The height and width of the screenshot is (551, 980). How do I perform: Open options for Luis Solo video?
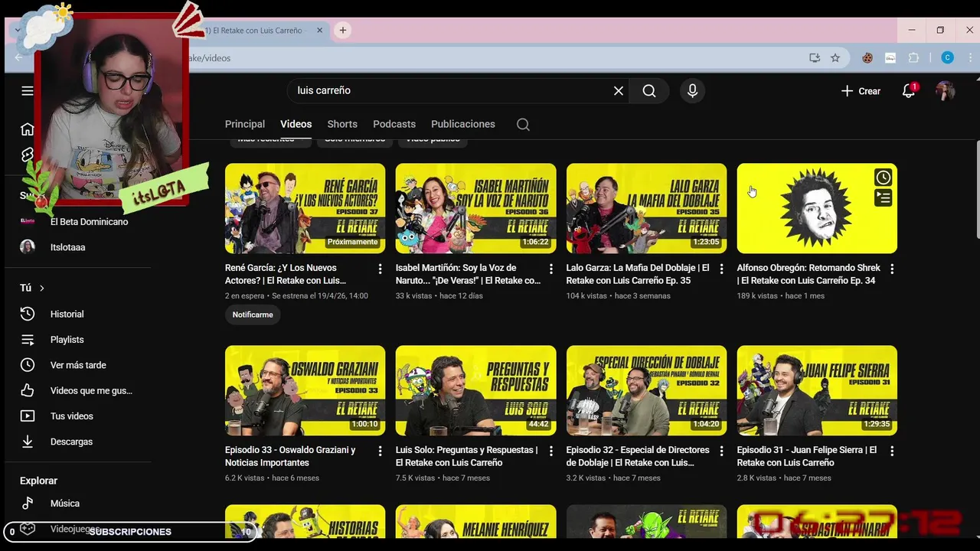(x=550, y=451)
